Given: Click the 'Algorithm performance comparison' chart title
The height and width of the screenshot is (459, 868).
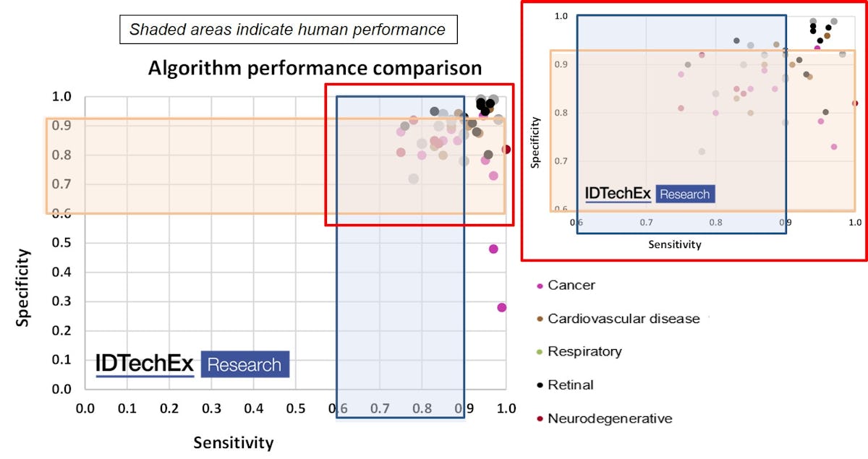Looking at the screenshot, I should [315, 69].
